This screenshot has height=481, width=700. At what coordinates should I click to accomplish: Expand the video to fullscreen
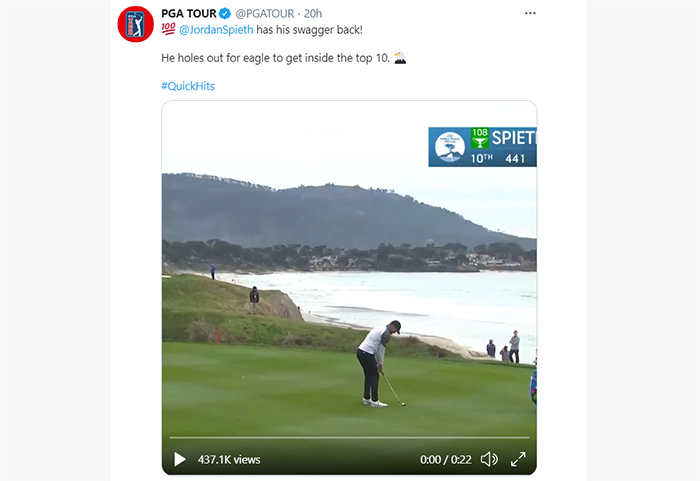pyautogui.click(x=518, y=459)
